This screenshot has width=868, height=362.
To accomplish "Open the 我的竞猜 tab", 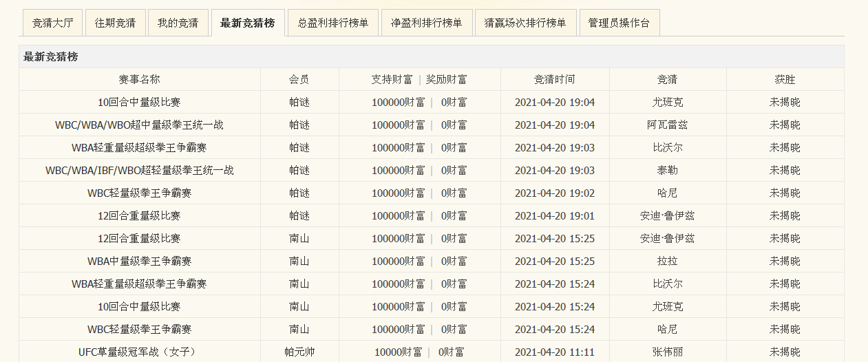I will [178, 23].
